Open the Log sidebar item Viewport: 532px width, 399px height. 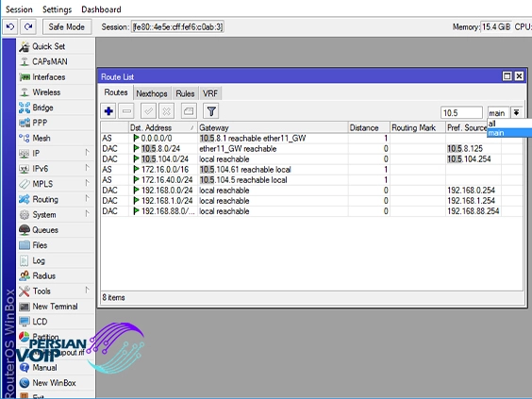pos(39,260)
